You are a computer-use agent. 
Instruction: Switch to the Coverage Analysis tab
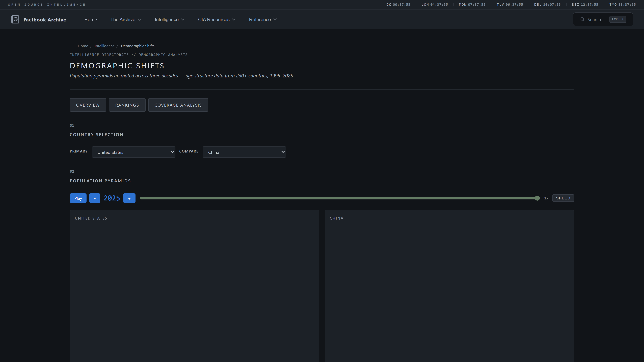coord(178,105)
